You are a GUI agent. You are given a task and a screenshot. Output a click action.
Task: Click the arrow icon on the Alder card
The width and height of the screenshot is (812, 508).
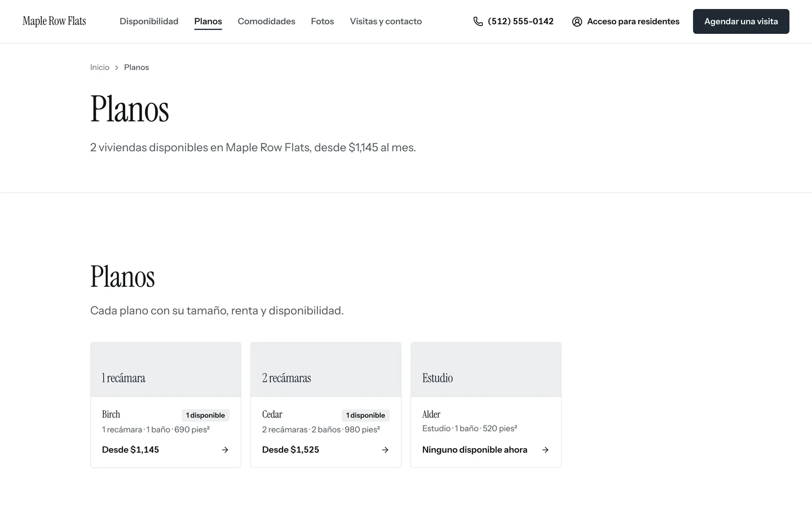[545, 450]
